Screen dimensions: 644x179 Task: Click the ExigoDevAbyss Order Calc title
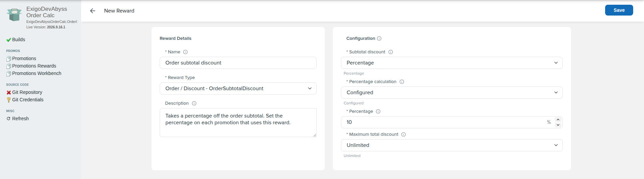click(x=47, y=12)
